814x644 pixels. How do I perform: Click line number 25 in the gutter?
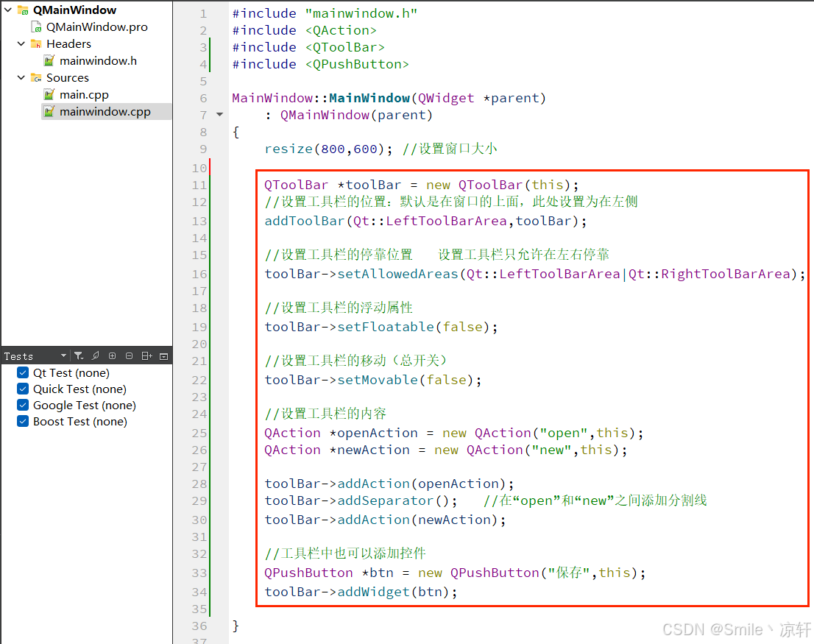click(199, 434)
